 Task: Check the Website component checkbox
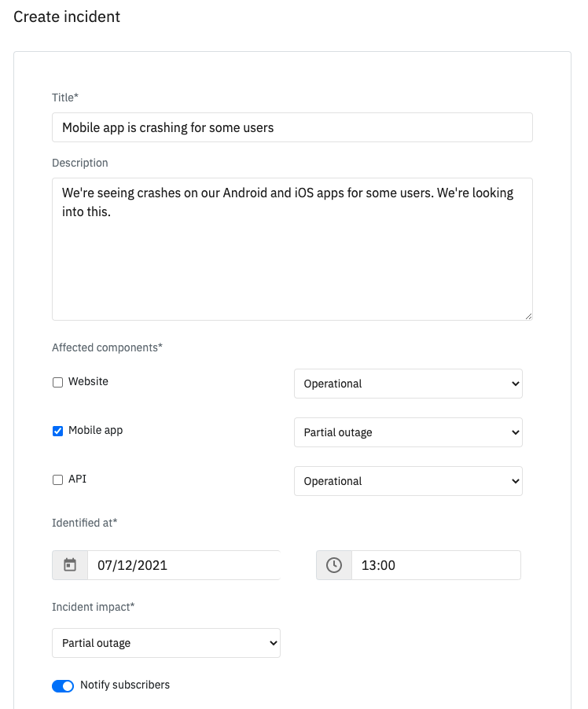(x=57, y=383)
